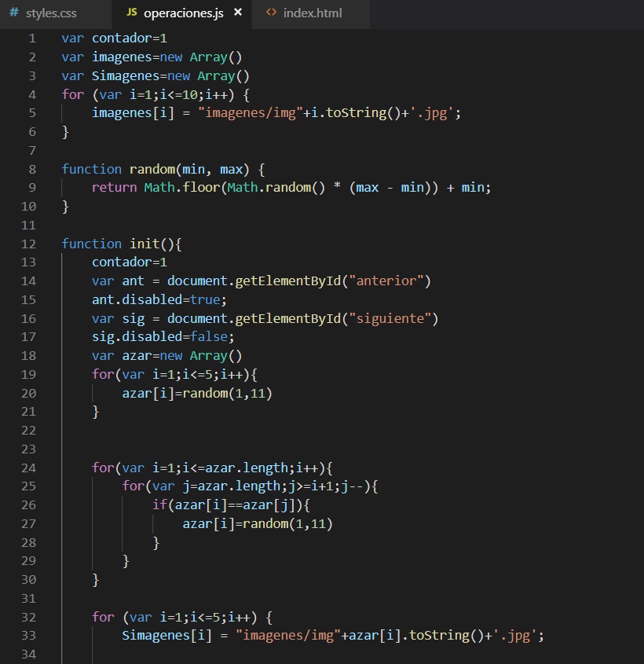Click 'Math.floor' on line 9

[x=182, y=187]
